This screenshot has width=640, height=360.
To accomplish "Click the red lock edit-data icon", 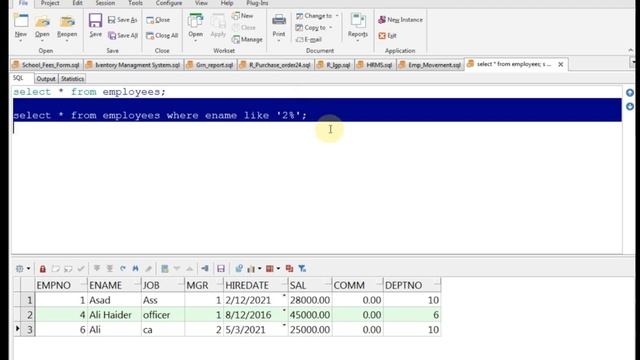I will pos(42,269).
